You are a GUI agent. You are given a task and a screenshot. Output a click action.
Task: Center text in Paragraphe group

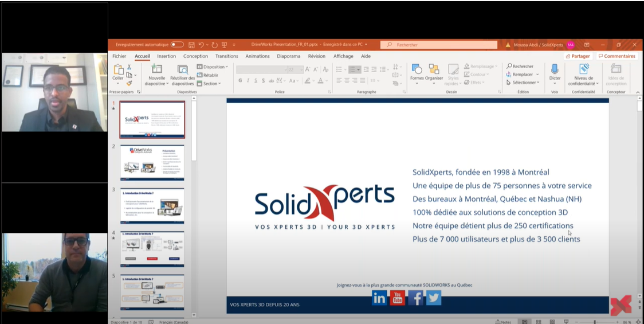347,81
